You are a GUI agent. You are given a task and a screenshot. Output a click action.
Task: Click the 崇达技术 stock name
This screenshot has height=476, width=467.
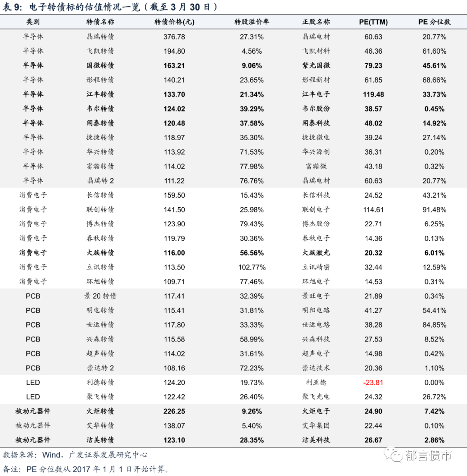pos(316,368)
